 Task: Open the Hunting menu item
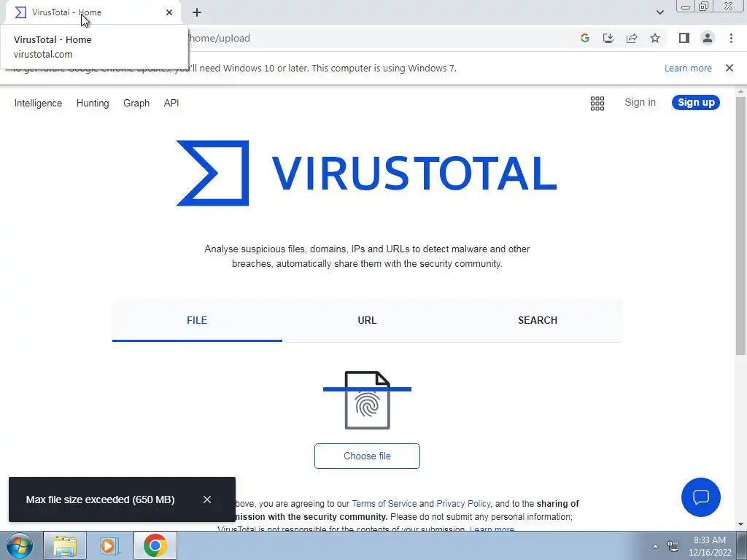[x=93, y=104]
